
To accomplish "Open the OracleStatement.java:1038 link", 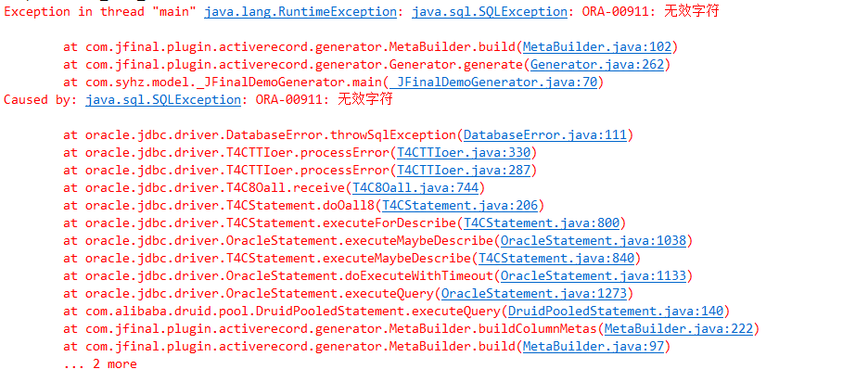I will [x=593, y=241].
